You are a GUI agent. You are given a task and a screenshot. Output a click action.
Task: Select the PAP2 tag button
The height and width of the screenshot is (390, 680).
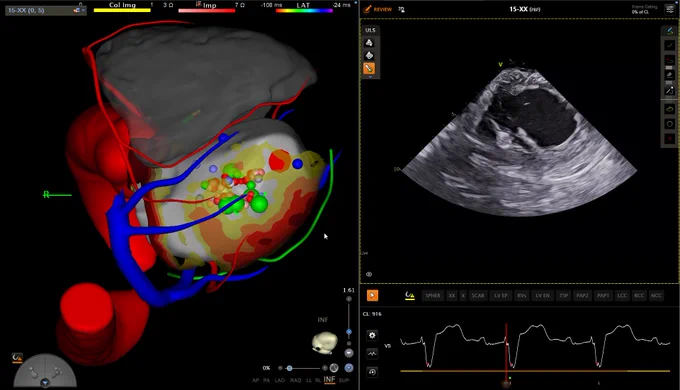(582, 295)
